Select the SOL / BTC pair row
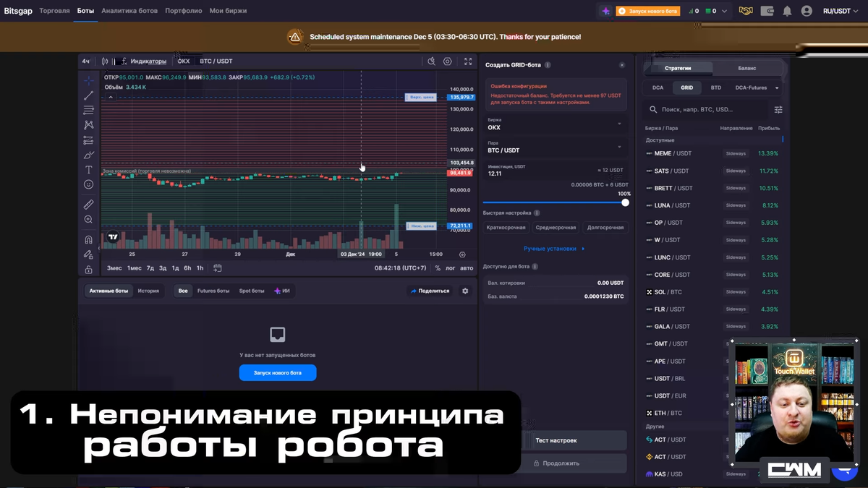The image size is (868, 488). [712, 292]
